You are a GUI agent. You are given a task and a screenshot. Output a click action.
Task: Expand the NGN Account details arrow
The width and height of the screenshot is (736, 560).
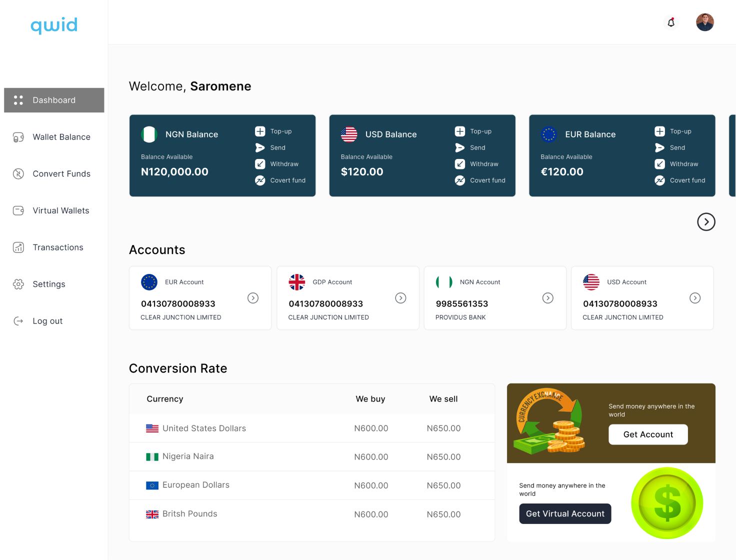548,298
